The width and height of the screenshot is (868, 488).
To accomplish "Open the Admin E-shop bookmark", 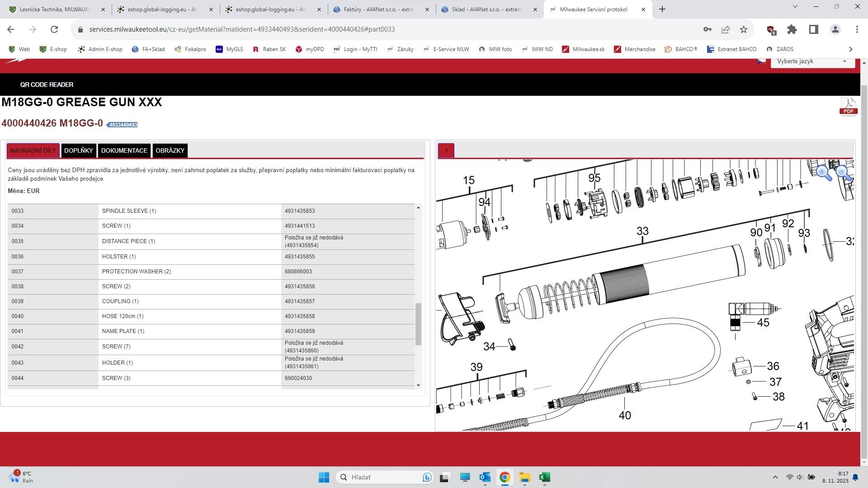I will (100, 49).
